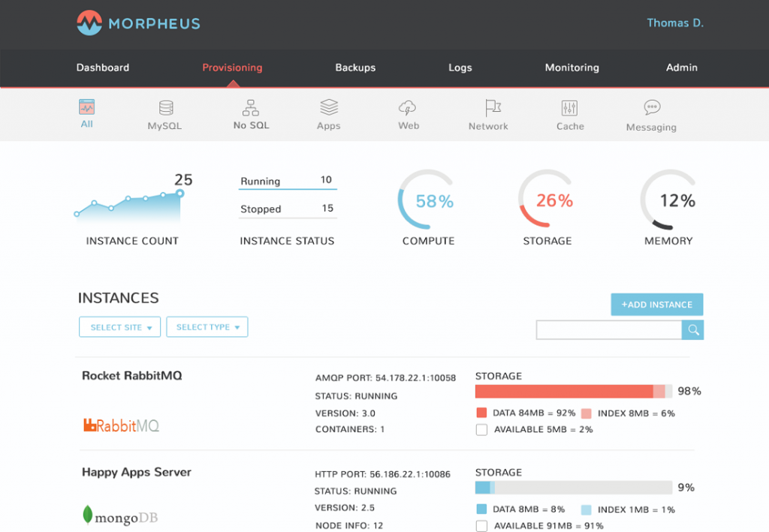Click the +Add Instance button

click(x=656, y=304)
